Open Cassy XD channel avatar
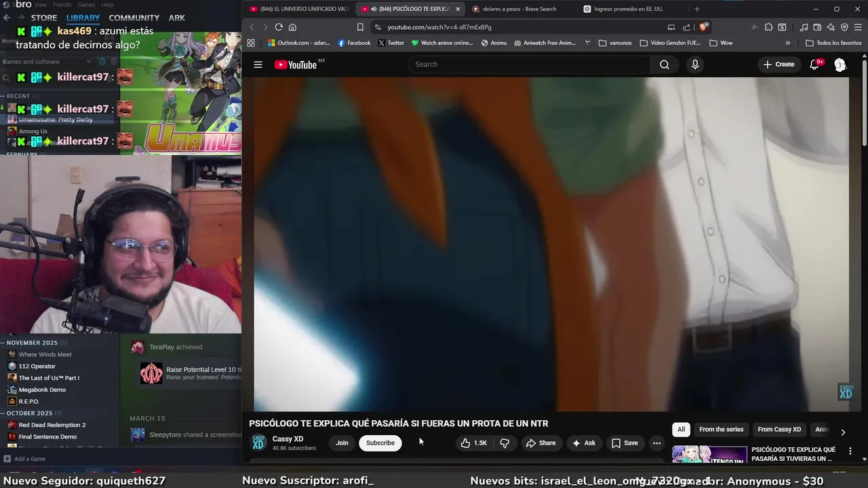This screenshot has height=488, width=868. (258, 443)
